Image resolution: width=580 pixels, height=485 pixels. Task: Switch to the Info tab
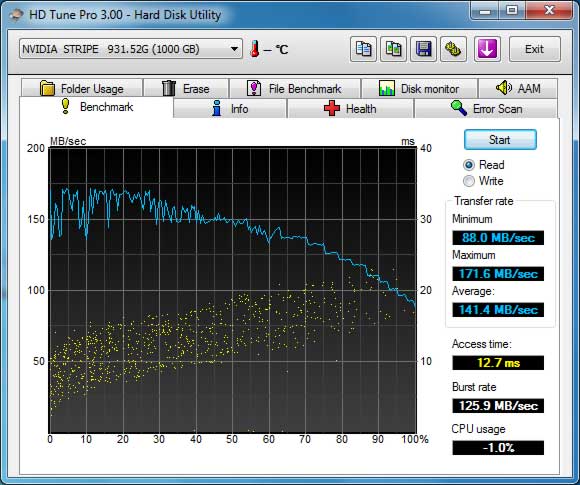(x=230, y=109)
